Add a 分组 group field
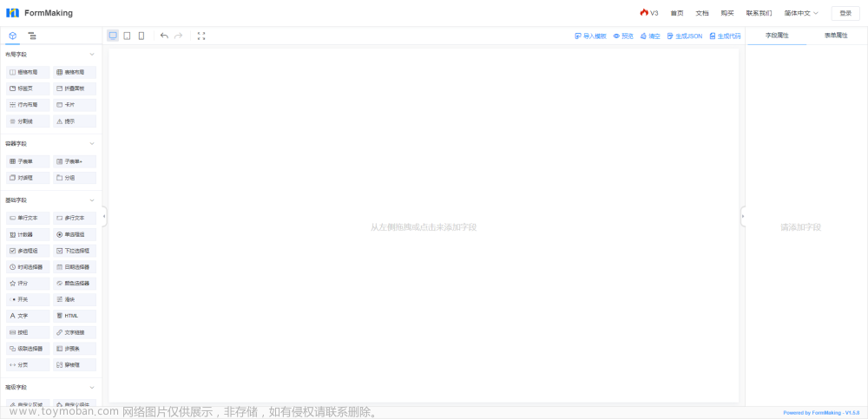The width and height of the screenshot is (868, 419). click(75, 178)
